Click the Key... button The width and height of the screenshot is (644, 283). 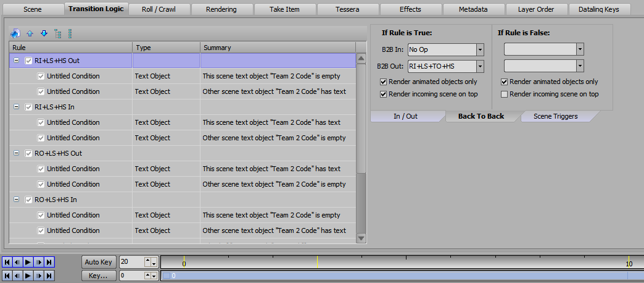(x=98, y=276)
